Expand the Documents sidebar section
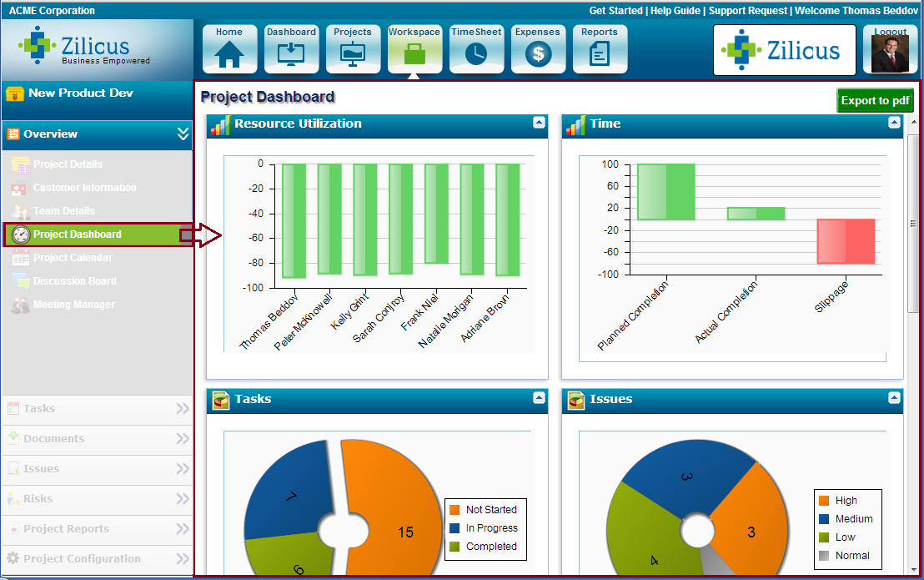 [x=183, y=439]
